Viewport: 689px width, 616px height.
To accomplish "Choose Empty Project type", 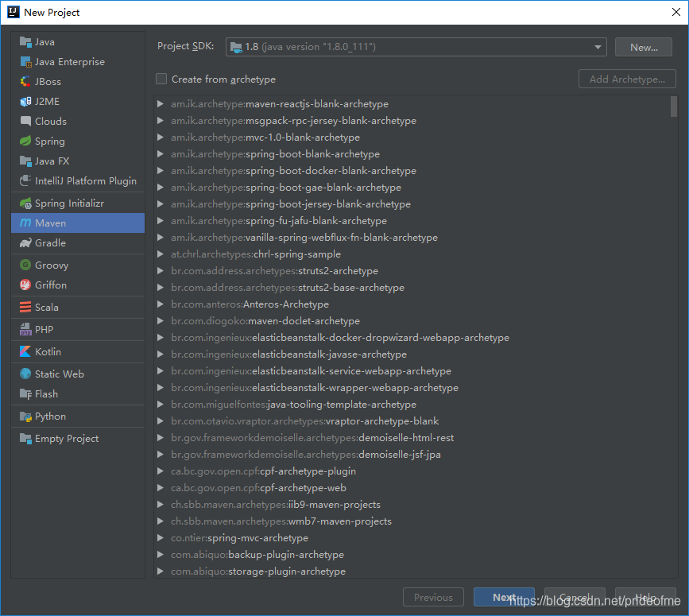I will pos(78,439).
